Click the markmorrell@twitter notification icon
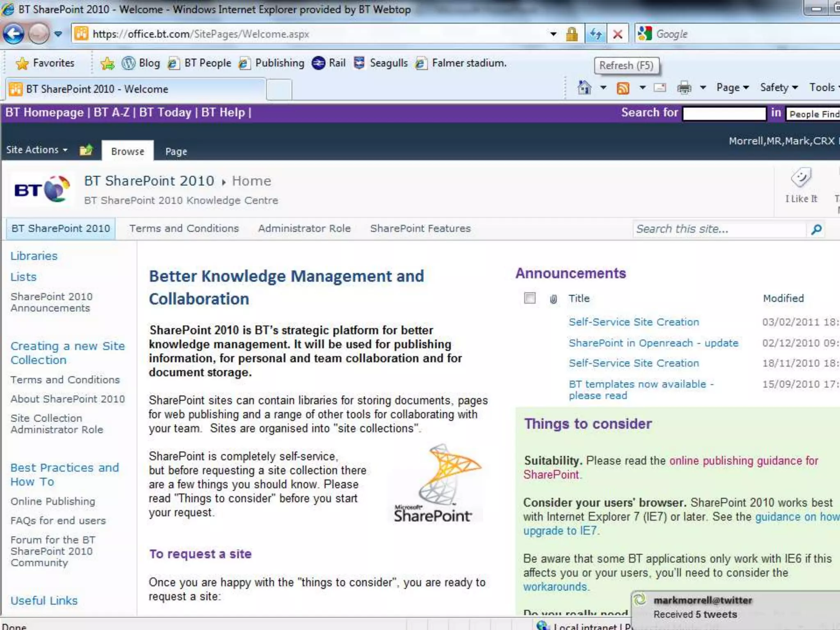Image resolution: width=840 pixels, height=630 pixels. [x=640, y=600]
